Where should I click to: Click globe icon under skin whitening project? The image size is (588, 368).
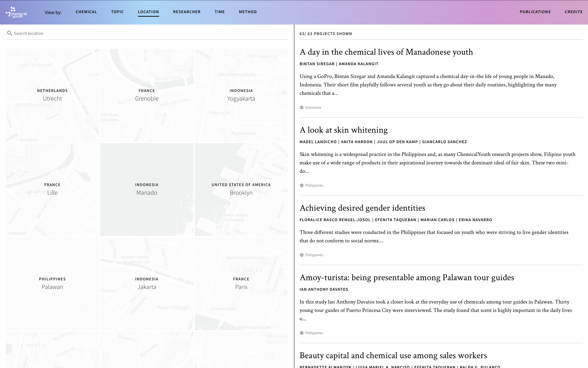point(302,185)
